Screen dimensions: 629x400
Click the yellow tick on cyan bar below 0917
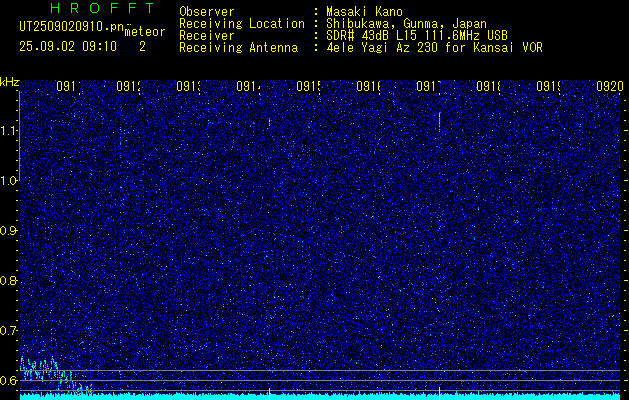click(x=440, y=393)
